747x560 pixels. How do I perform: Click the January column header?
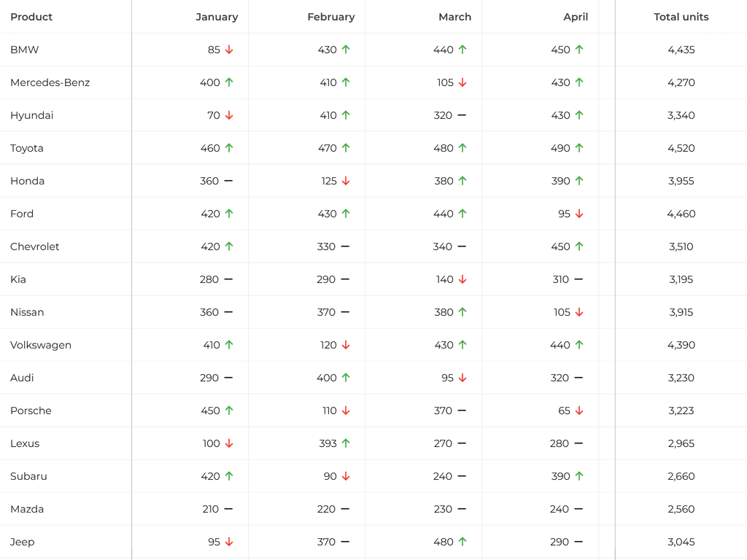pos(217,17)
